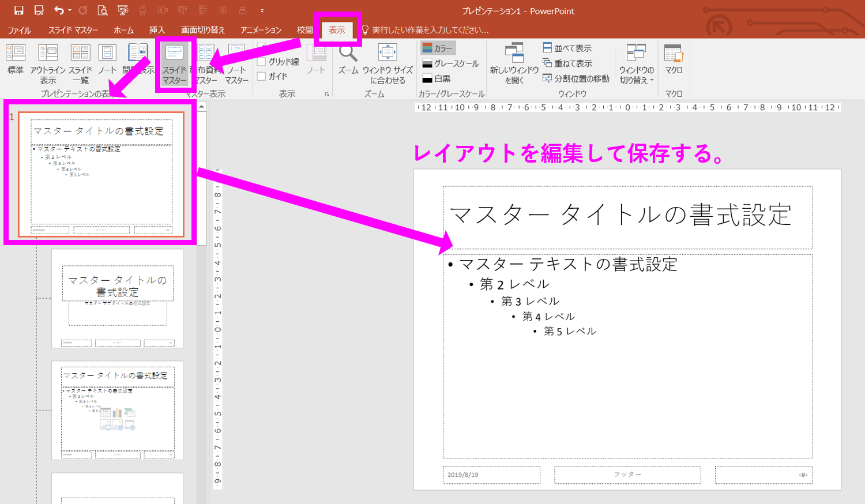The image size is (865, 504).
Task: Expand the Quick Access Toolbar customize menu
Action: [x=262, y=10]
